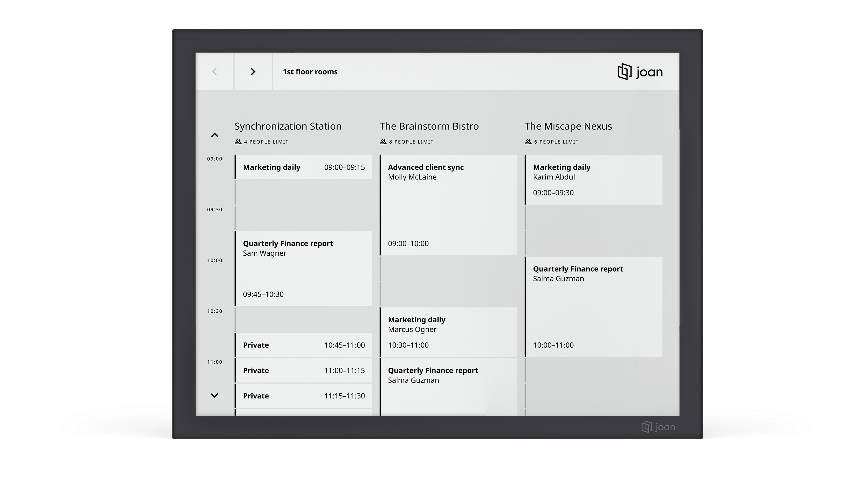Go back to previous room group
This screenshot has height=485, width=868.
[215, 72]
